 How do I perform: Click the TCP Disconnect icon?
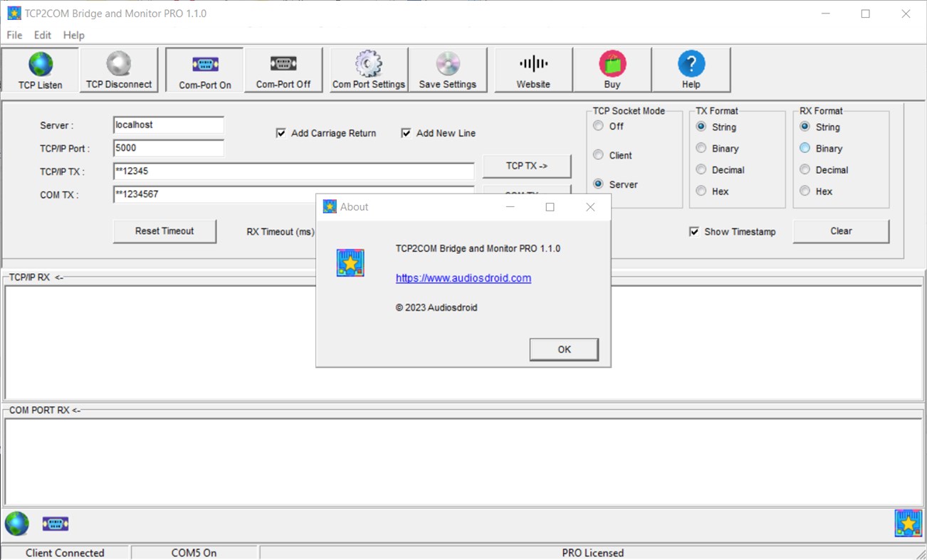[x=118, y=64]
